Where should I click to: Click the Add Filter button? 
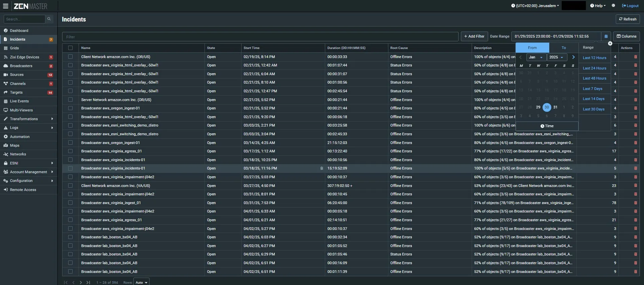coord(474,36)
